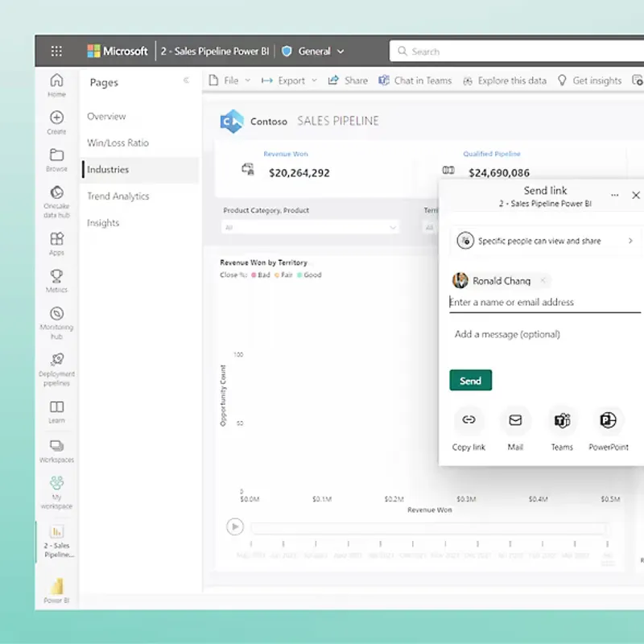Open OneLake data hub

tap(56, 202)
